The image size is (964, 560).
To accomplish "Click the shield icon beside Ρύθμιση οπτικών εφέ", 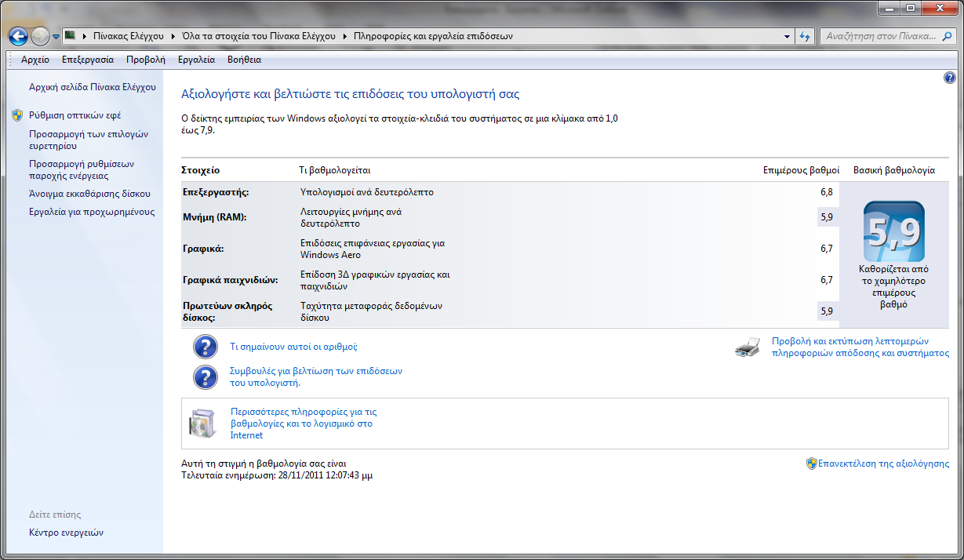I will pyautogui.click(x=18, y=115).
